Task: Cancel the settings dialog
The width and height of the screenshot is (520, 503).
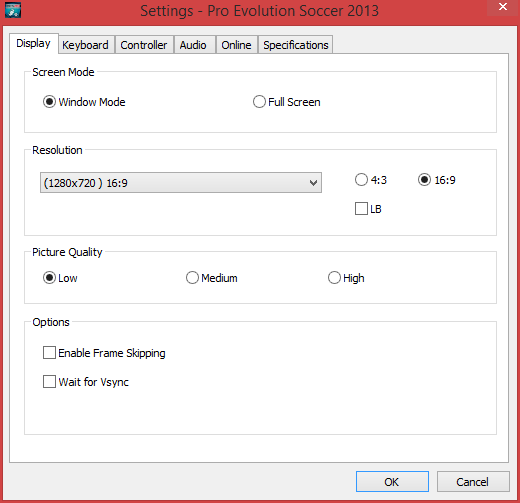Action: [x=473, y=482]
